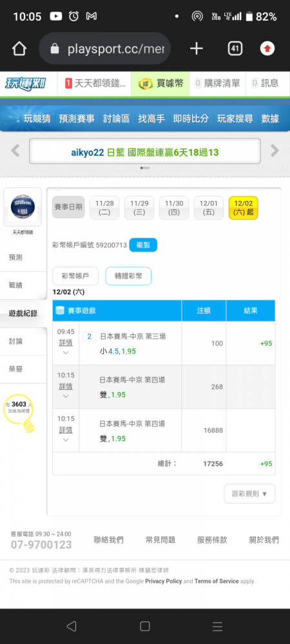Show the next banner with right arrow
290x644 pixels.
275,151
